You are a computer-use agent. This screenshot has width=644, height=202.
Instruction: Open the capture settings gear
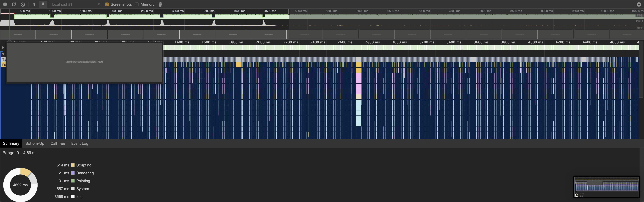tap(639, 4)
